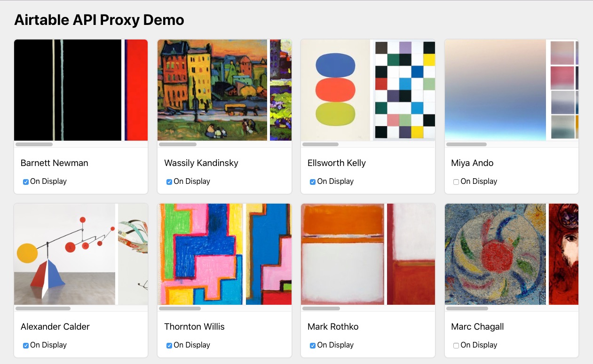The image size is (593, 364).
Task: Open Alexander Calder mobile sculpture image
Action: click(64, 254)
